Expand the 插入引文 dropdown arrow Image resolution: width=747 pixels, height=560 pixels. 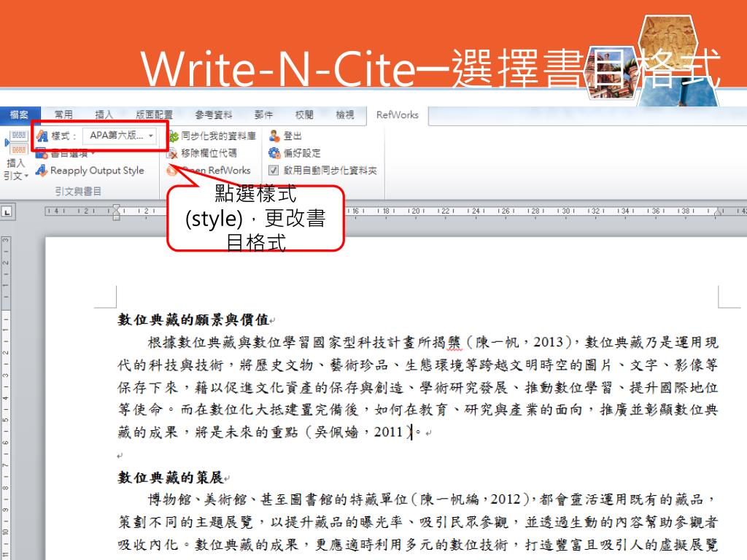click(x=26, y=176)
